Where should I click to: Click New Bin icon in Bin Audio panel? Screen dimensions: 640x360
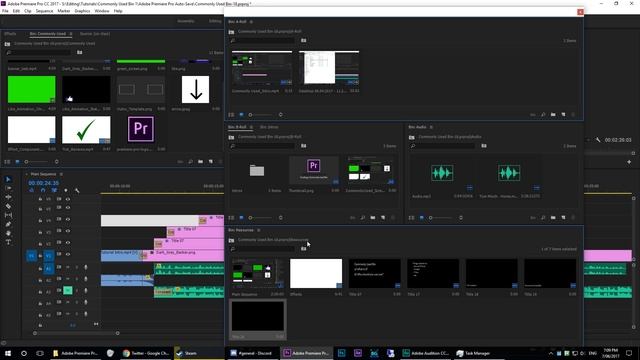(x=553, y=218)
